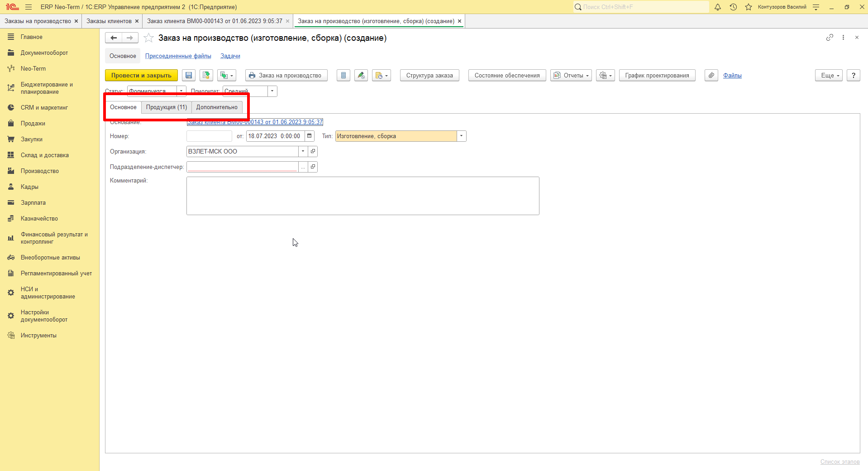This screenshot has width=868, height=471.
Task: Expand the Организация dropdown
Action: (303, 151)
